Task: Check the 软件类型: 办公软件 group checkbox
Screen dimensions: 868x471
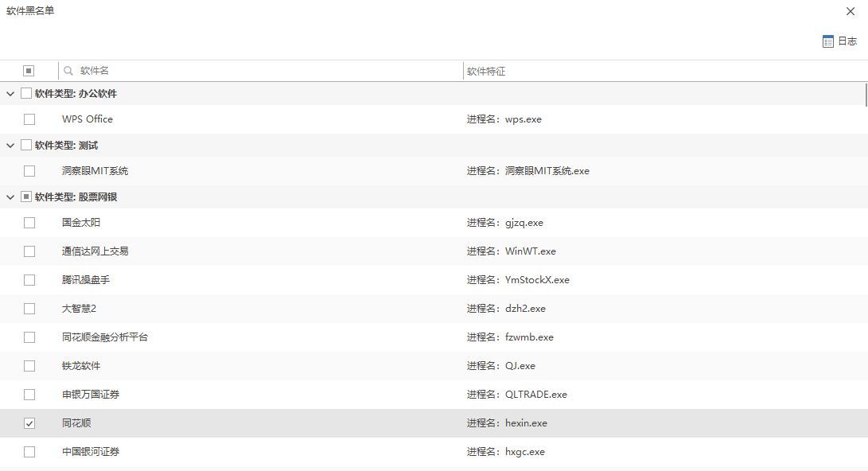Action: coord(26,94)
